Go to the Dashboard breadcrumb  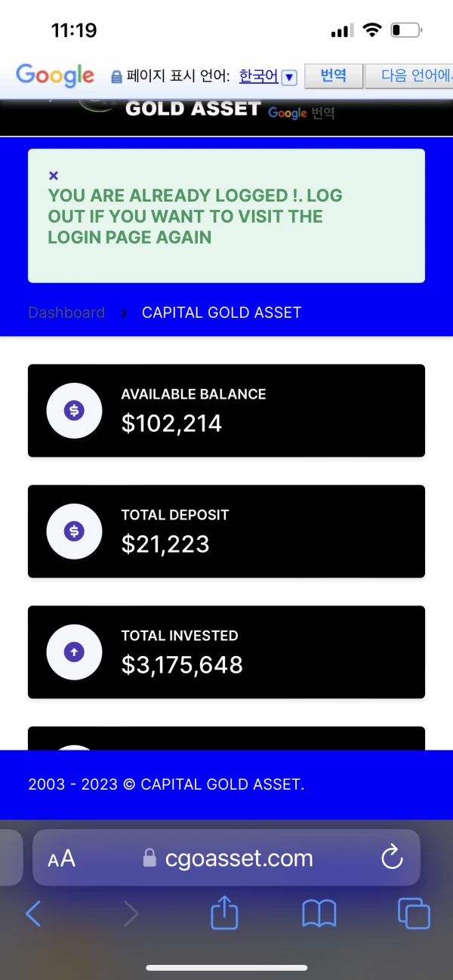66,313
